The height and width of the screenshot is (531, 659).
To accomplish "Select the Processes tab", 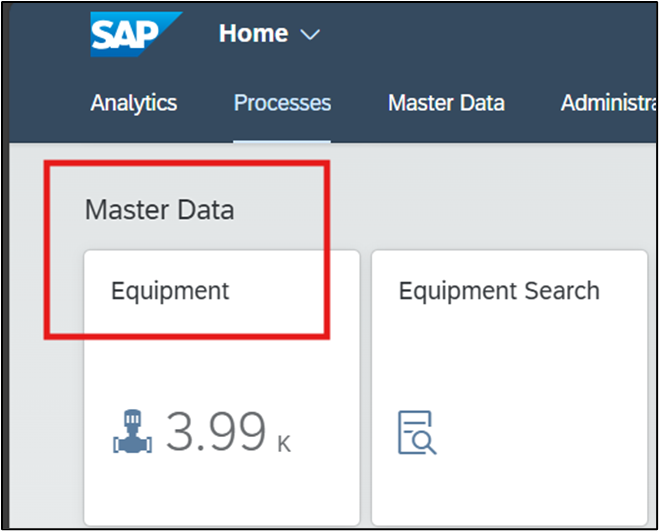I will point(282,102).
